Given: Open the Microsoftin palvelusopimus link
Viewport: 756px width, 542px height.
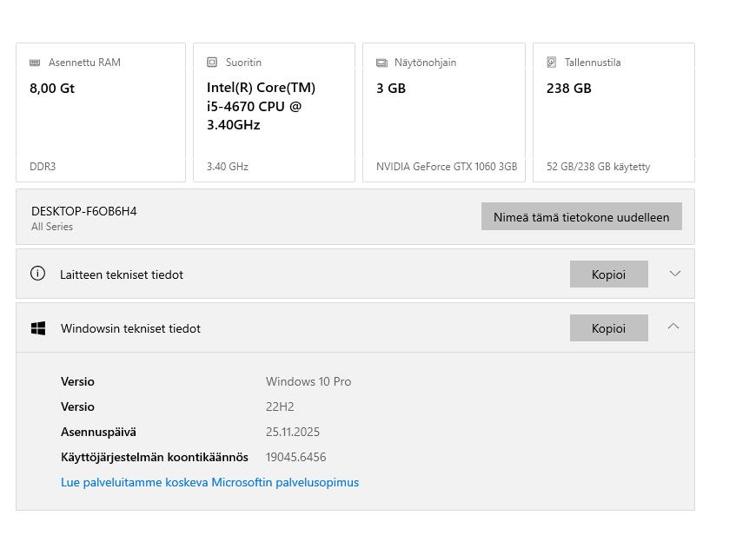Looking at the screenshot, I should [209, 482].
